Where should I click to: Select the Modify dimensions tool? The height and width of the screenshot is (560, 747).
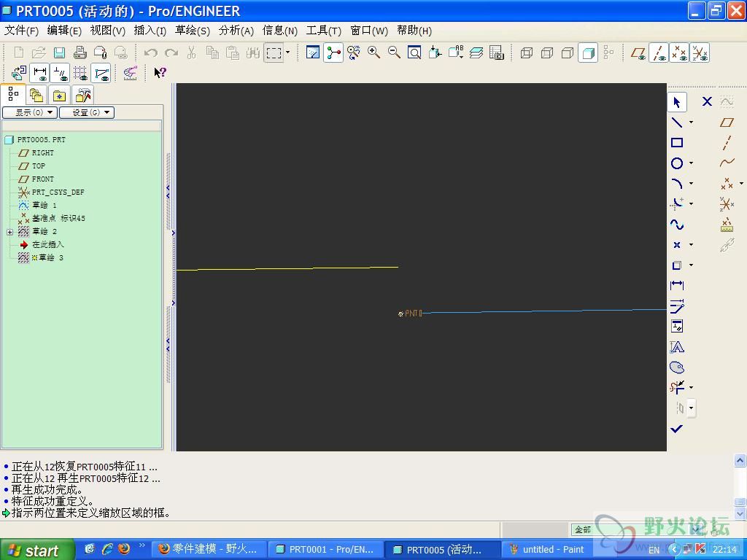point(676,306)
